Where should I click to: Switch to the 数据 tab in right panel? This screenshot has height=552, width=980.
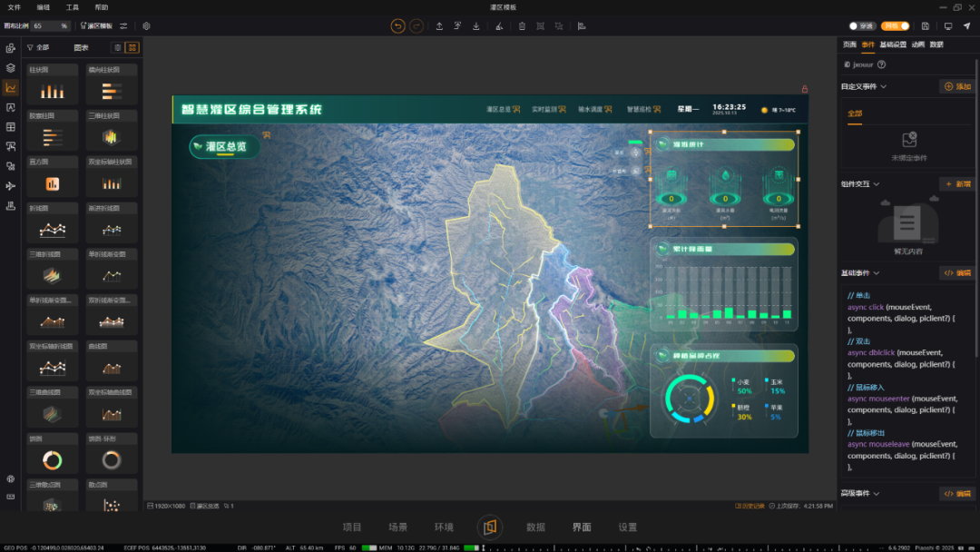tap(936, 44)
